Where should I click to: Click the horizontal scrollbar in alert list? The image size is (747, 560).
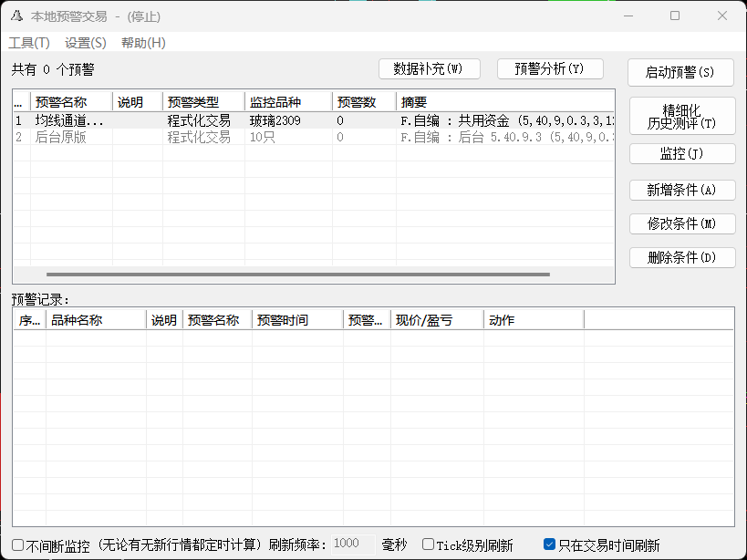297,274
